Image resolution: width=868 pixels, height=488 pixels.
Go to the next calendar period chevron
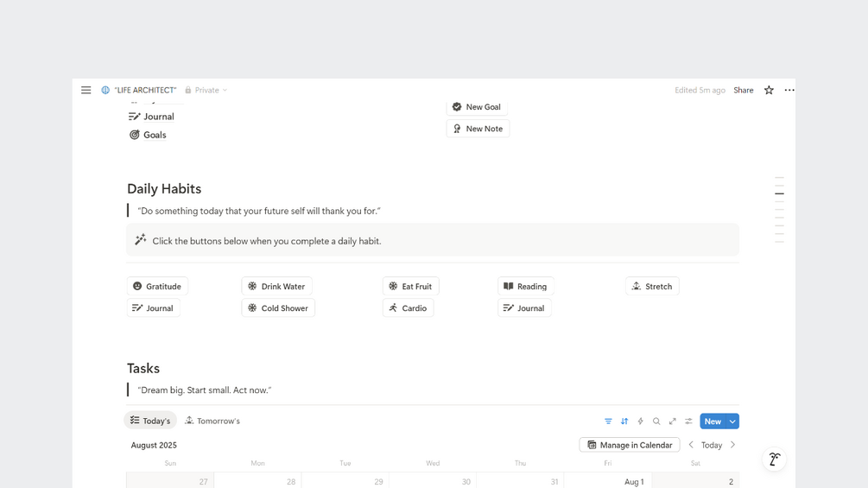733,445
